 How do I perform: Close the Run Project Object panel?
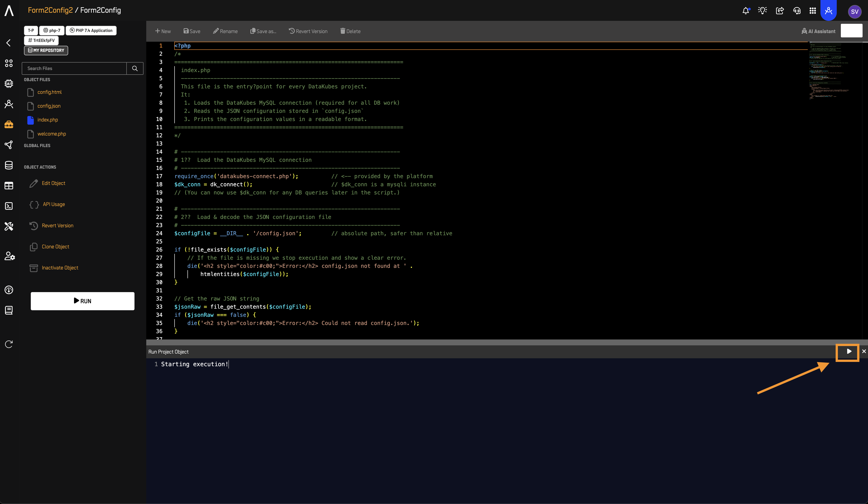tap(864, 351)
